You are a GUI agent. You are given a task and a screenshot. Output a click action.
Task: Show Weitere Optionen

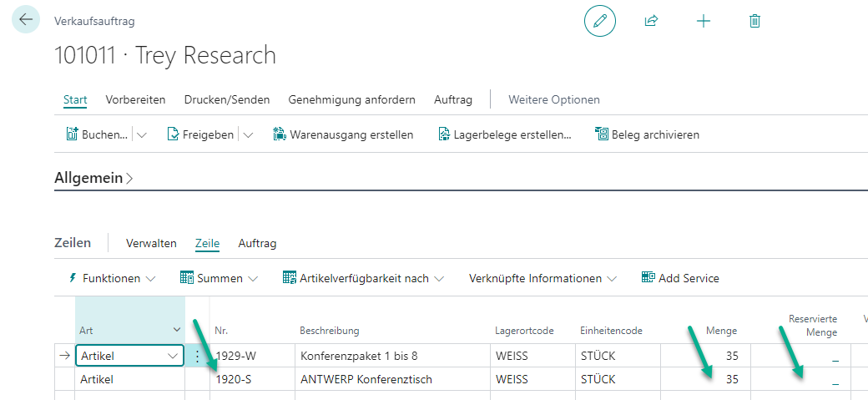click(x=554, y=100)
